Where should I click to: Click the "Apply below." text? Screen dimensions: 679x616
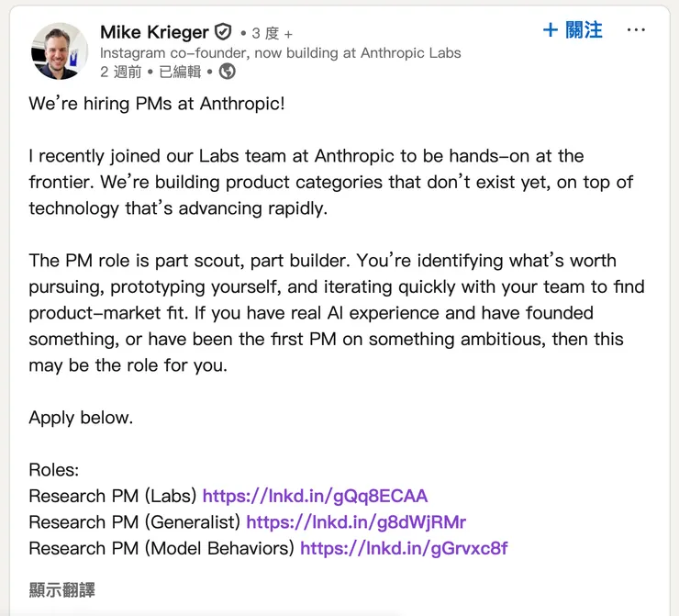[81, 418]
